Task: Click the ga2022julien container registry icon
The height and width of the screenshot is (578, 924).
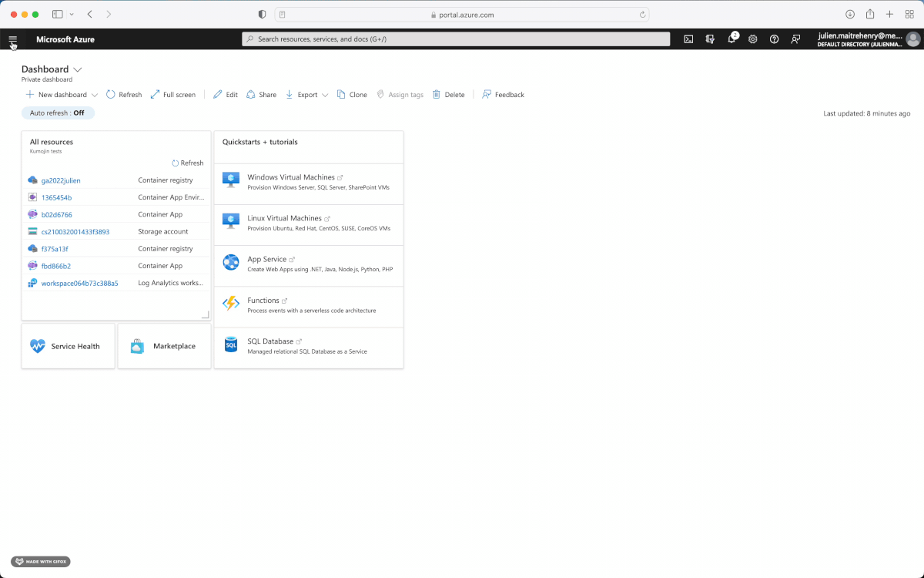Action: click(32, 180)
